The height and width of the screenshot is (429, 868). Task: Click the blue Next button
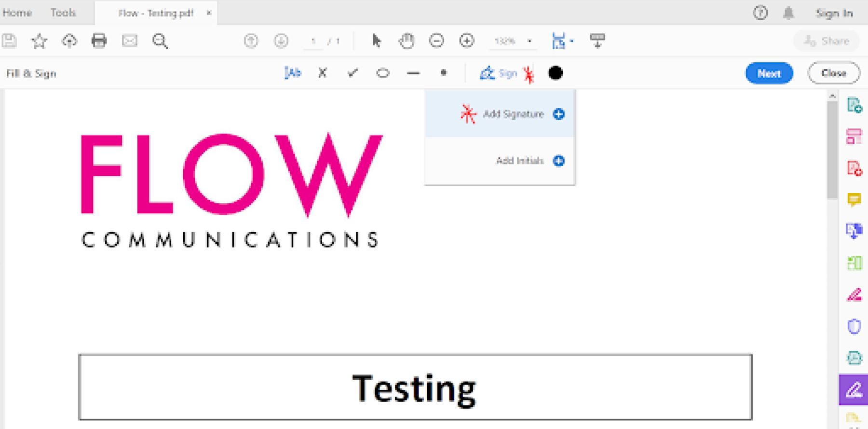tap(769, 73)
